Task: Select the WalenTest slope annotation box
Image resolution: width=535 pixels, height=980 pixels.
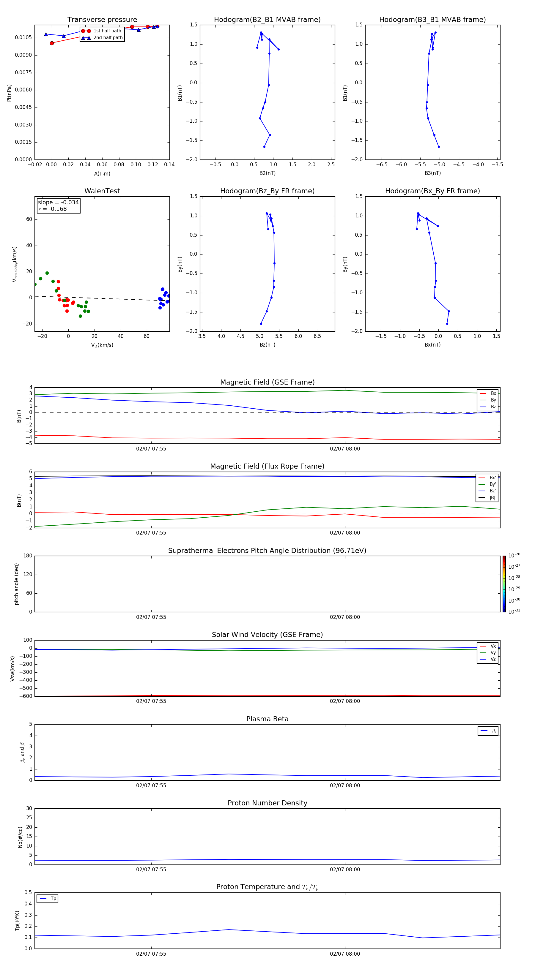Action: [58, 206]
